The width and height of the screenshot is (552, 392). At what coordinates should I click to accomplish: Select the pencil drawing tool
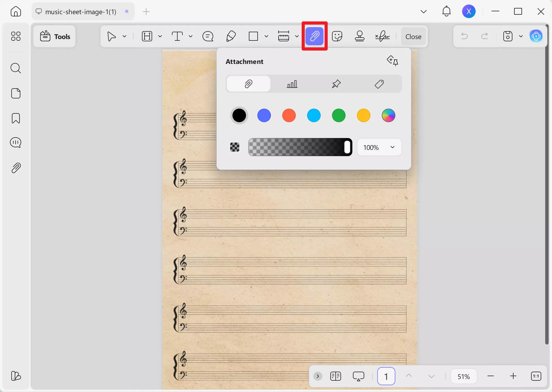(x=231, y=36)
